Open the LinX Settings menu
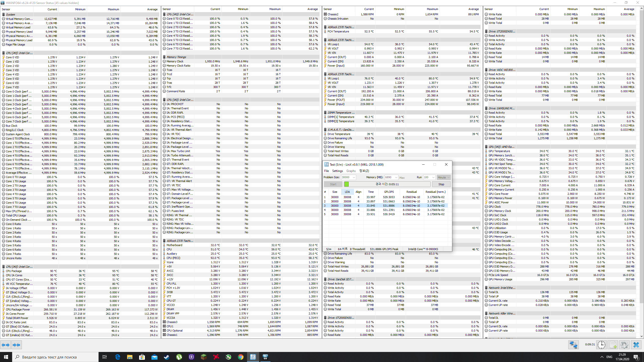Screen dimensions: 644x362 point(337,171)
